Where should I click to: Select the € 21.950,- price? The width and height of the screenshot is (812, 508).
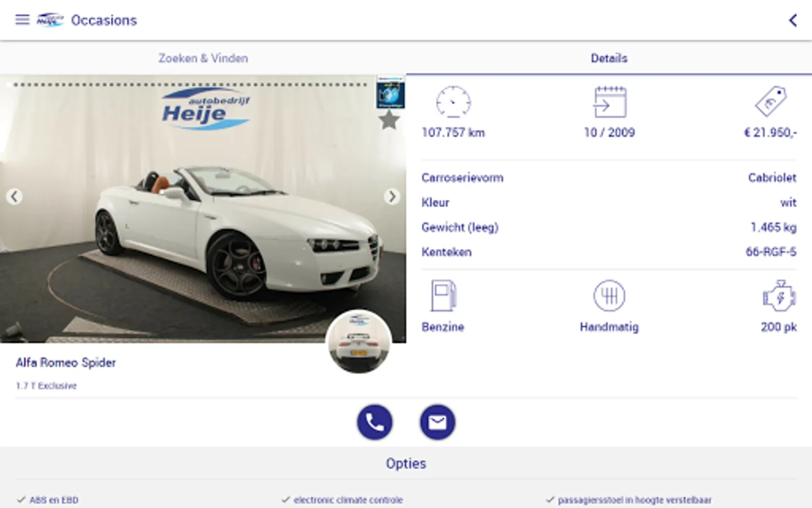click(770, 133)
